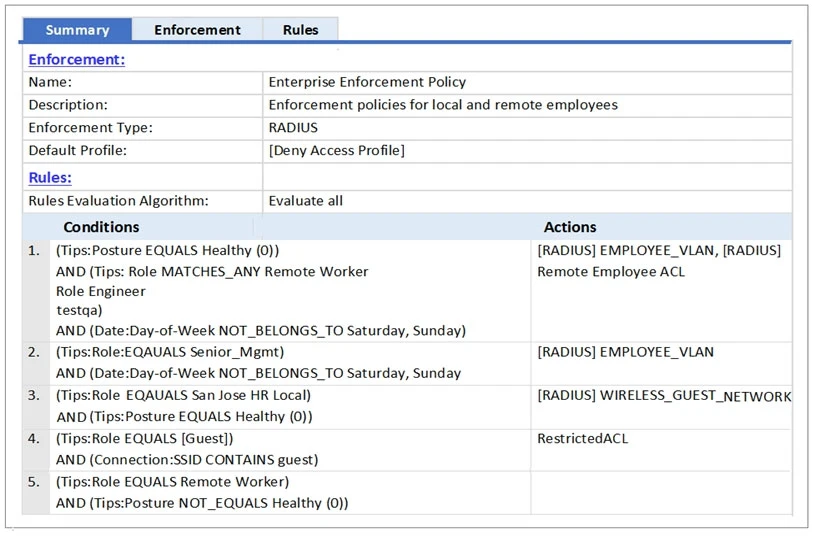Click the WIRELESS_GUEST_NETWORK action
Viewport: 815px width, 536px height.
click(664, 396)
